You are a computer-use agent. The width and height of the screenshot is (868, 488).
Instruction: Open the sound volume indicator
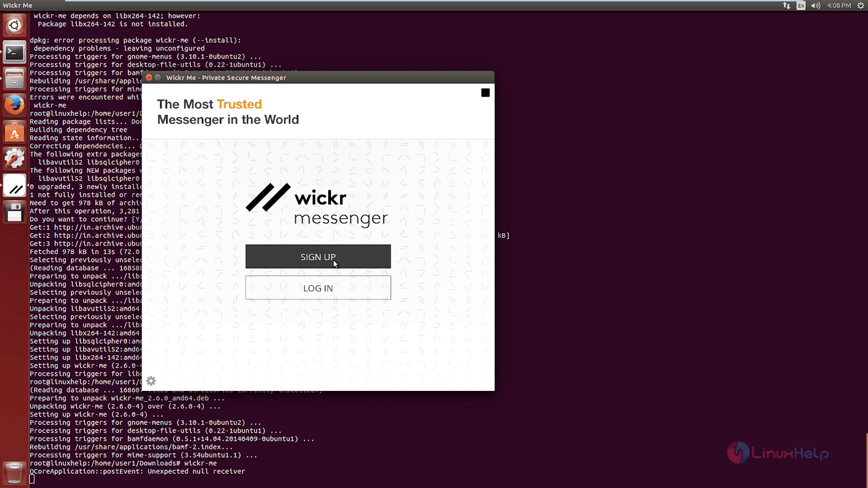coord(815,5)
